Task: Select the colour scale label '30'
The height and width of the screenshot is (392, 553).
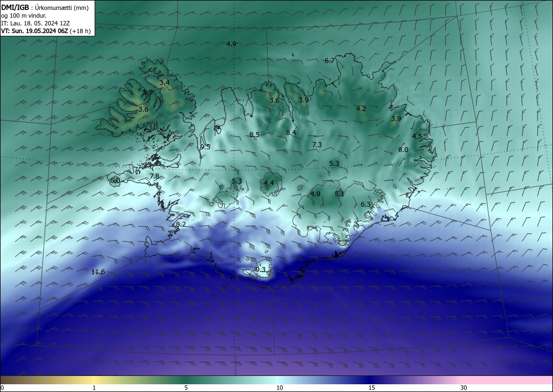Action: click(x=464, y=388)
